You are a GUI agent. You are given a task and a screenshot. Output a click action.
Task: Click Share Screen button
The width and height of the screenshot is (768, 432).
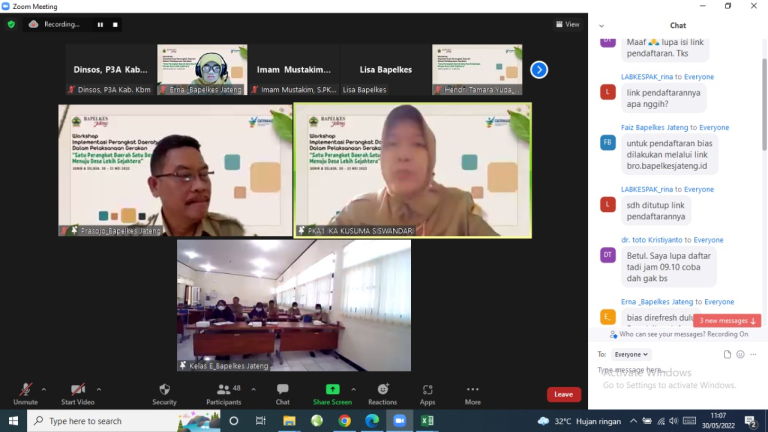pyautogui.click(x=333, y=394)
